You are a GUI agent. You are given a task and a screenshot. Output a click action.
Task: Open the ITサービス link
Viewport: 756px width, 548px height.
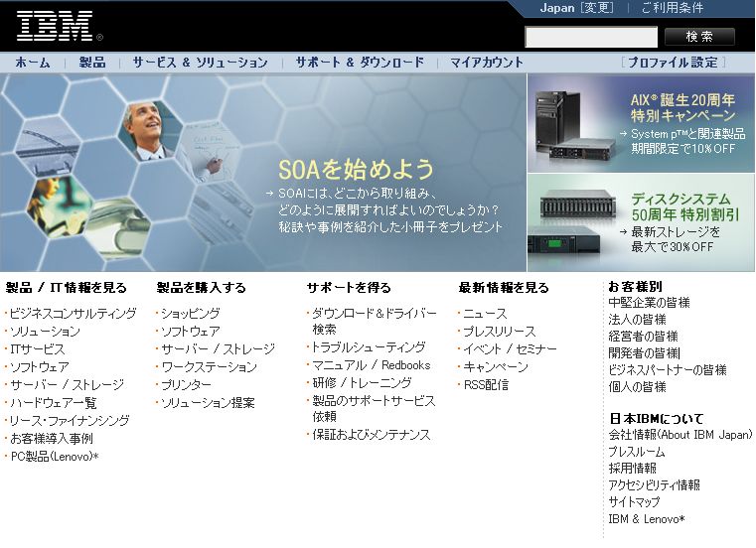(x=37, y=349)
